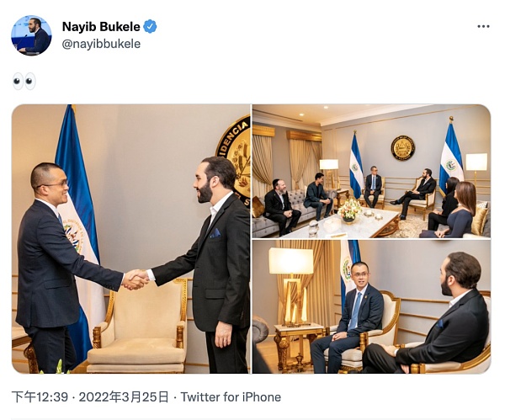Open the bottom-right seated conversation photo
Screen dimensions: 505x420
pos(371,307)
